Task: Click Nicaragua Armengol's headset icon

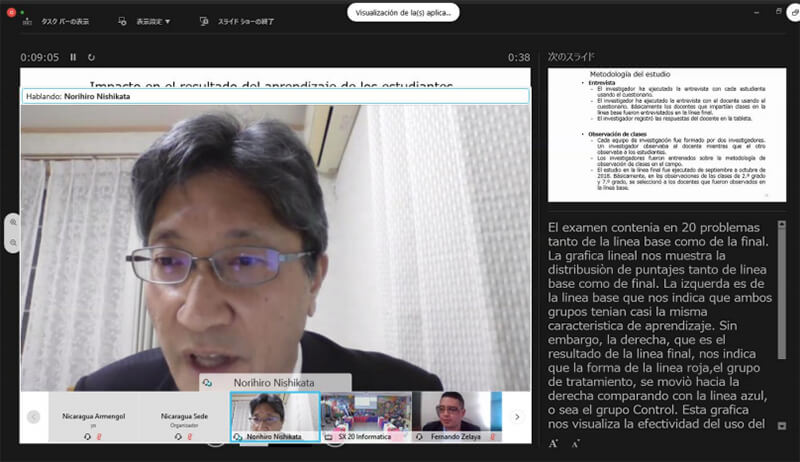Action: click(87, 437)
